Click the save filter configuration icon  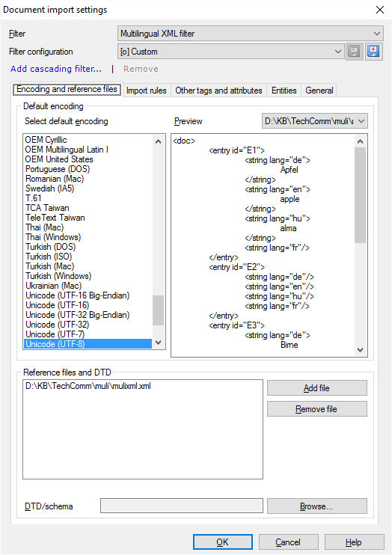click(x=354, y=52)
